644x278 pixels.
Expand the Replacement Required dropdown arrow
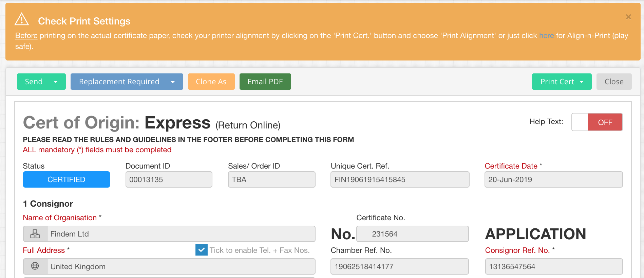point(173,82)
